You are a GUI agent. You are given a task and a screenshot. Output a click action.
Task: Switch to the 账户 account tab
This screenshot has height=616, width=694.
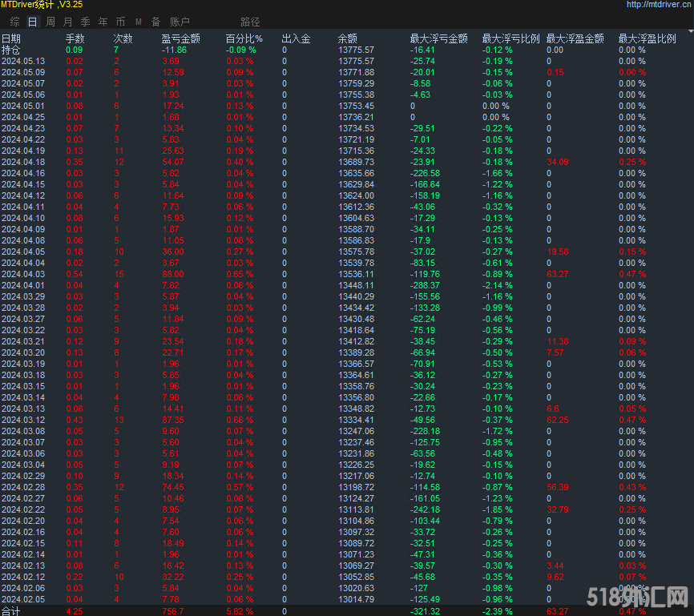click(180, 22)
